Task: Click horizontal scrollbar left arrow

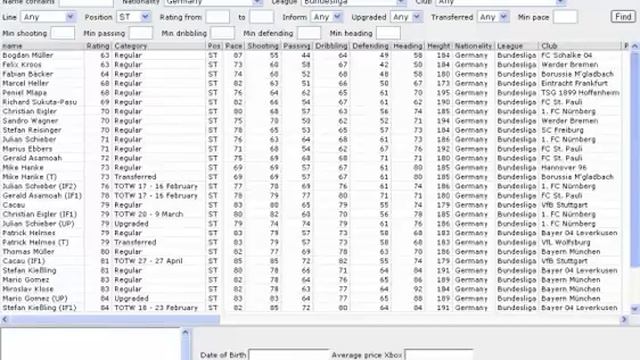Action: pos(5,319)
